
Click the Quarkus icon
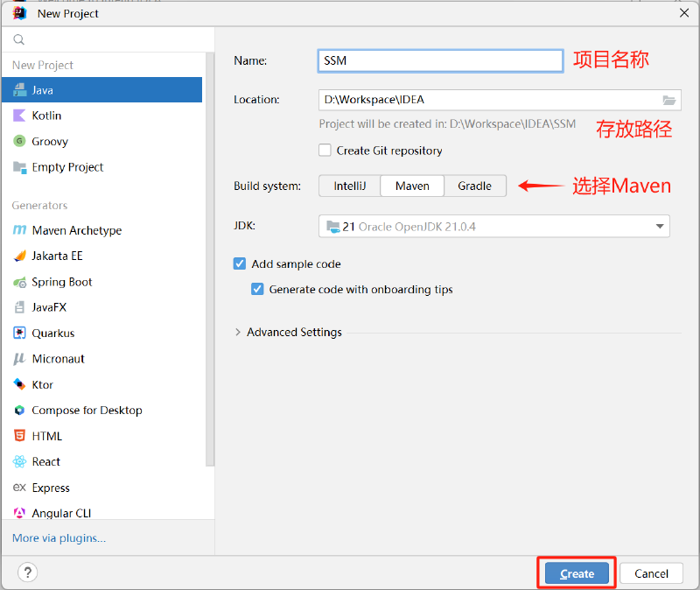[x=19, y=334]
